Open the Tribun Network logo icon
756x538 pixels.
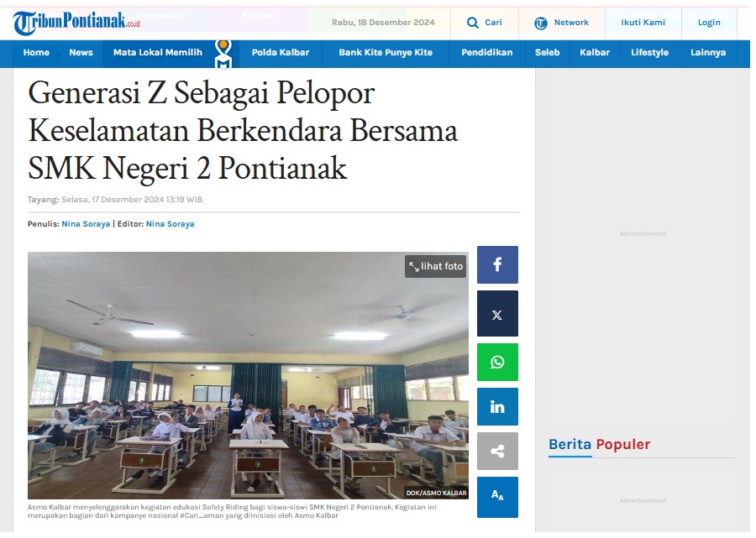click(x=541, y=24)
